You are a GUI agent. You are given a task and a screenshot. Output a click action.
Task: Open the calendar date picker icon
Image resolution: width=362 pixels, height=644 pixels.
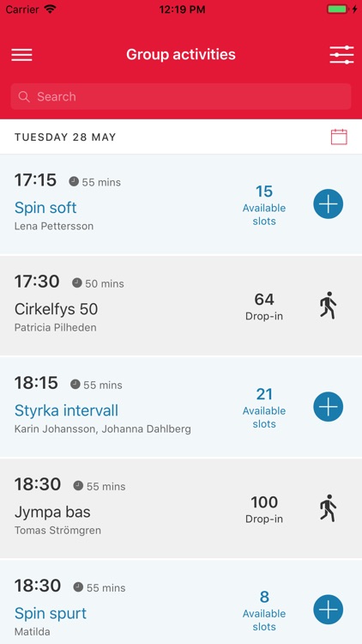pos(339,137)
